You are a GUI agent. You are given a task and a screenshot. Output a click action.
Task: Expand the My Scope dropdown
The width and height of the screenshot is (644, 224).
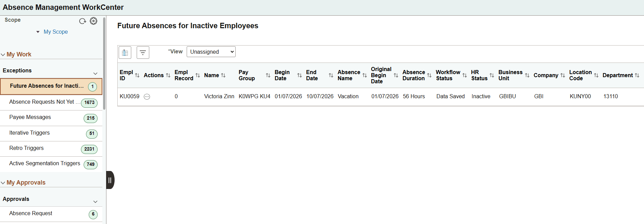(38, 32)
